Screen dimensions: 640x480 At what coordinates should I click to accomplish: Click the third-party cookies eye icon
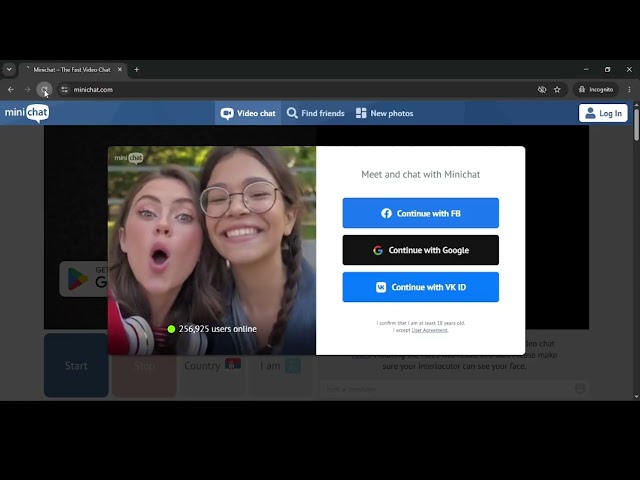coord(542,89)
